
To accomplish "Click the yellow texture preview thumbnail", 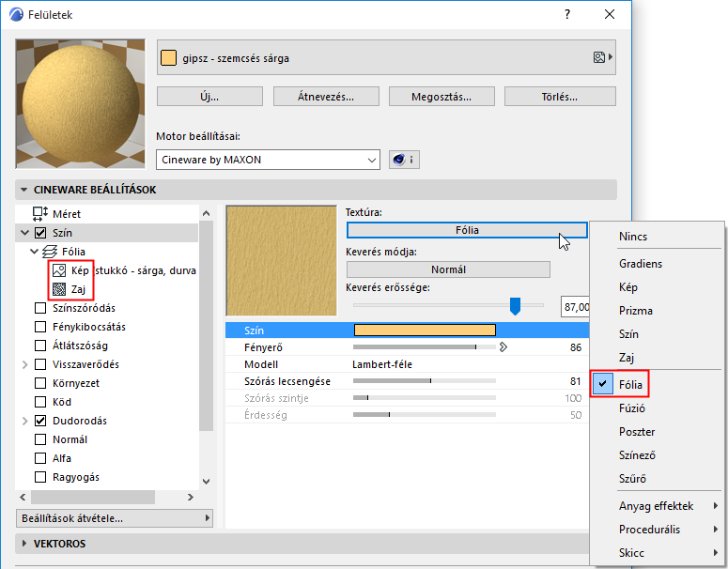I will point(282,261).
